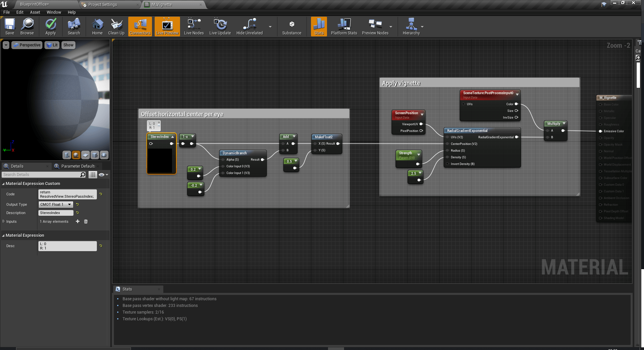Save the M_Vignette material
This screenshot has width=644, height=350.
pos(9,26)
